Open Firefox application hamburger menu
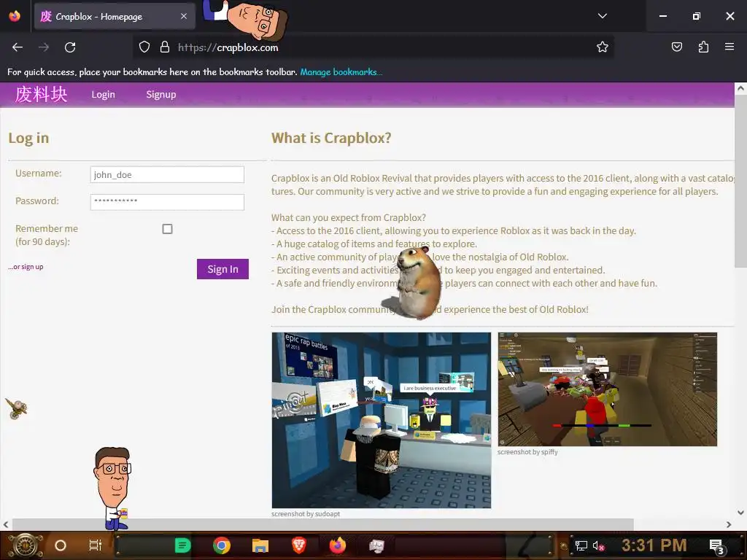This screenshot has height=560, width=747. (729, 47)
